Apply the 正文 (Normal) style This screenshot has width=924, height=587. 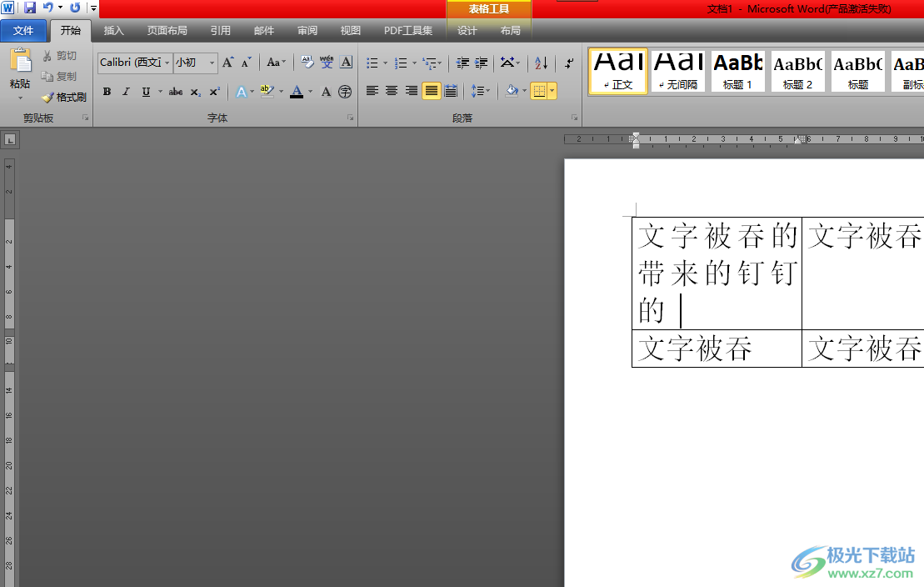(x=618, y=72)
